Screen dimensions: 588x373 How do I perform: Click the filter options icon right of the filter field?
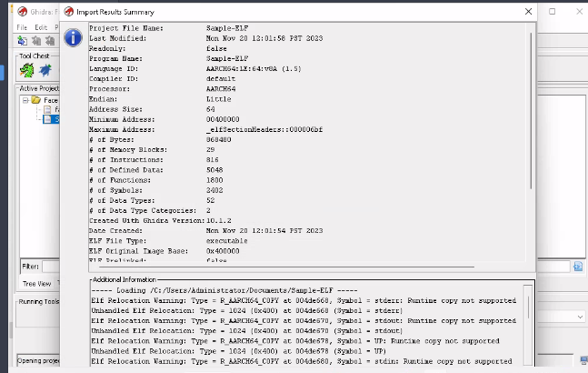[x=577, y=267]
